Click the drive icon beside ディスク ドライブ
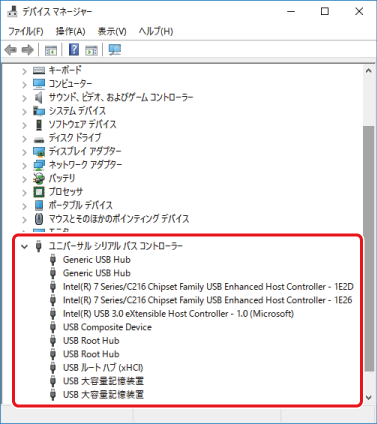The image size is (377, 424). click(39, 139)
